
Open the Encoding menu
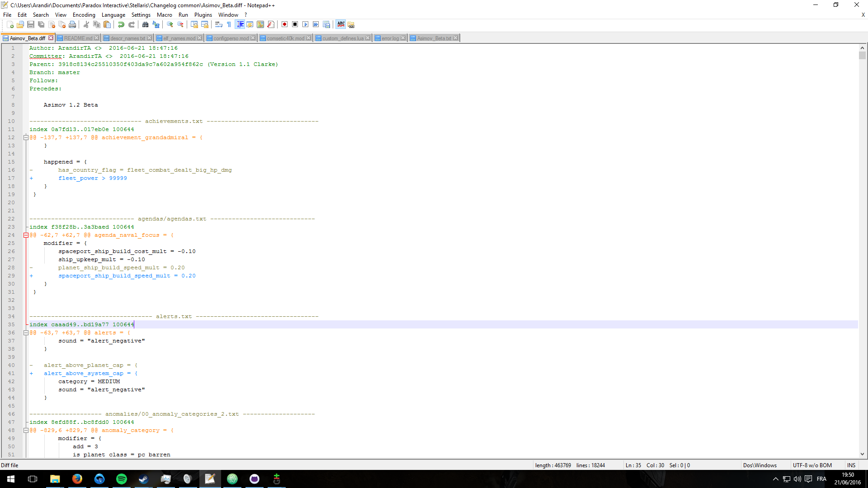84,15
